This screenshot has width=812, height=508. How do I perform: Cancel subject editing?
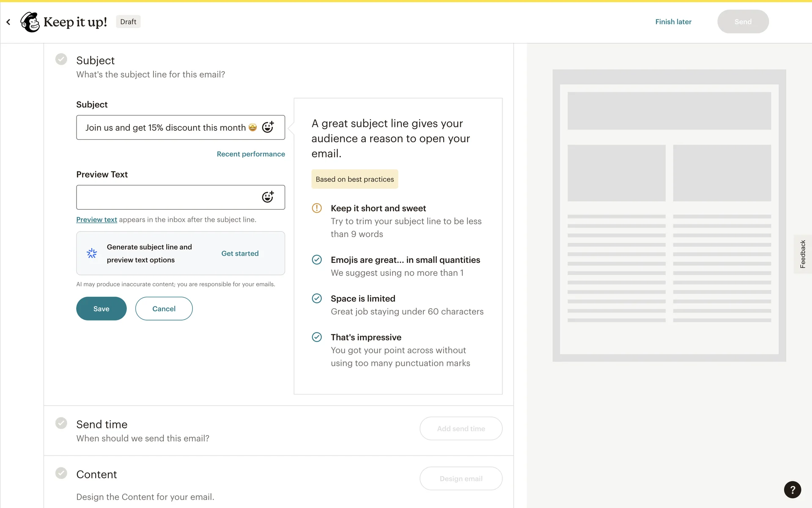point(164,309)
